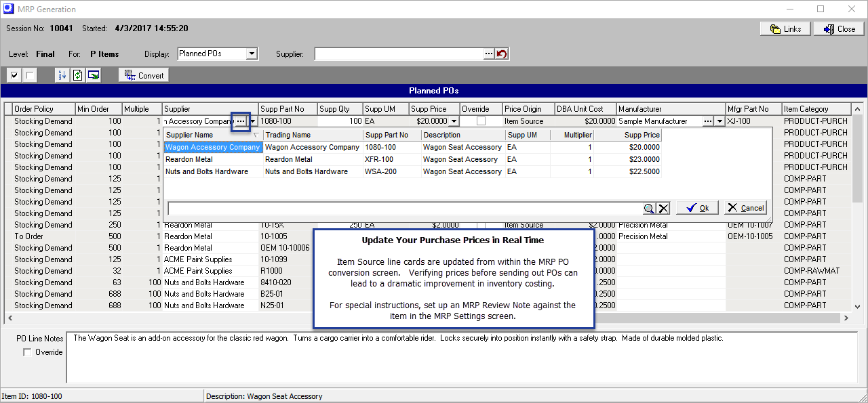Sort by the Supplier Name column header

(x=197, y=134)
